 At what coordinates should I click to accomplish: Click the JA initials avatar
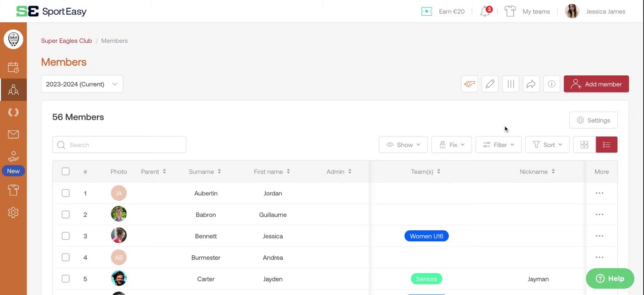[x=119, y=193]
